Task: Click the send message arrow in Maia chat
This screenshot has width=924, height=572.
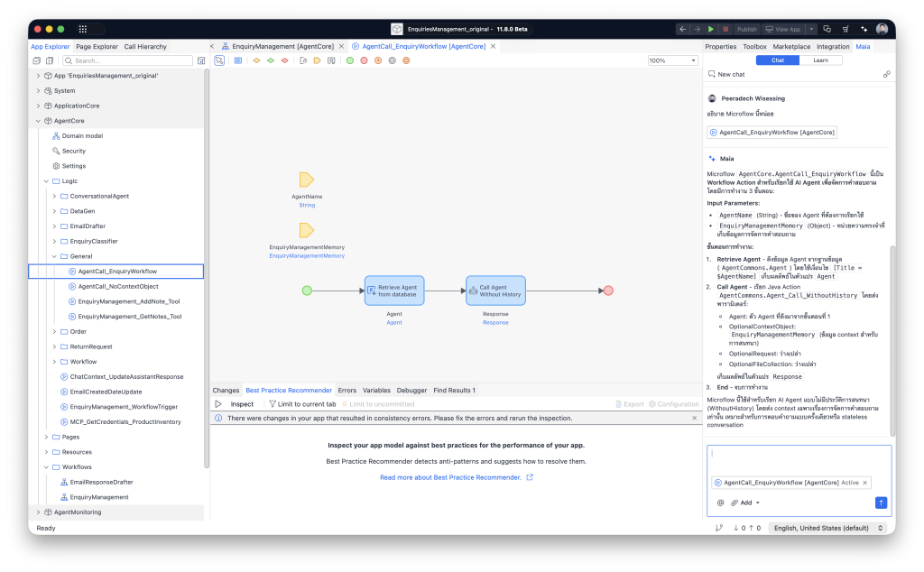Action: click(x=881, y=503)
